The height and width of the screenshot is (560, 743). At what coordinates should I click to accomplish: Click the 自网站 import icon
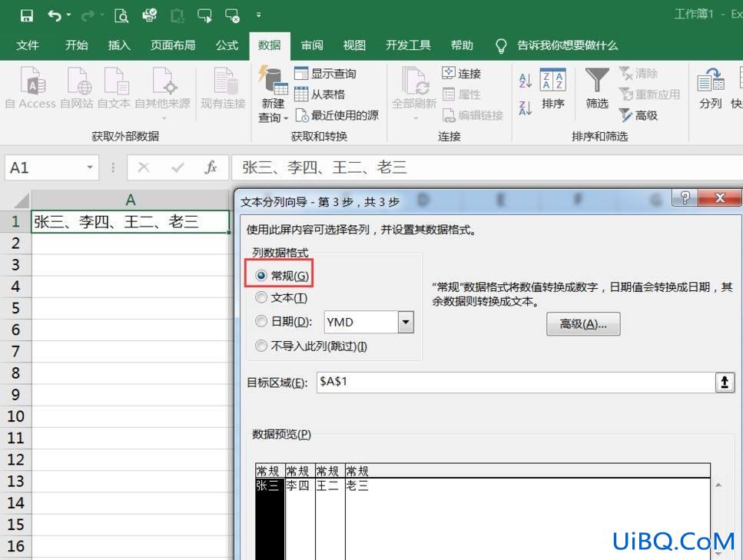(x=77, y=88)
